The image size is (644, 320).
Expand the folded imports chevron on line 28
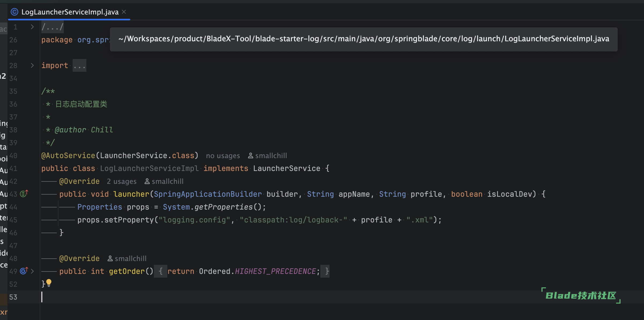click(32, 65)
